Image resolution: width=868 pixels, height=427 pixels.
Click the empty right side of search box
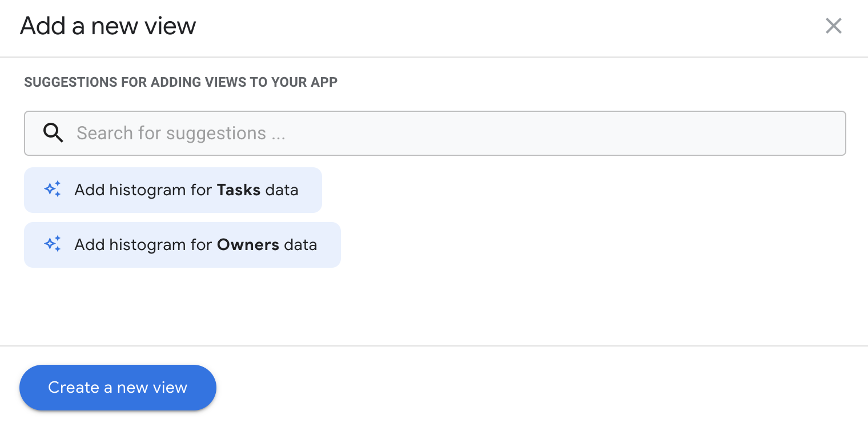tap(685, 133)
